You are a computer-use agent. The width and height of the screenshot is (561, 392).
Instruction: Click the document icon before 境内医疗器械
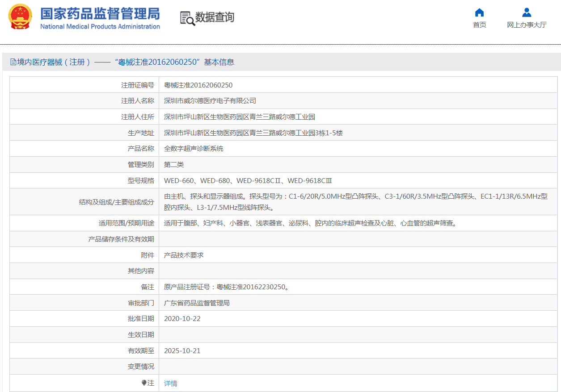tap(13, 62)
